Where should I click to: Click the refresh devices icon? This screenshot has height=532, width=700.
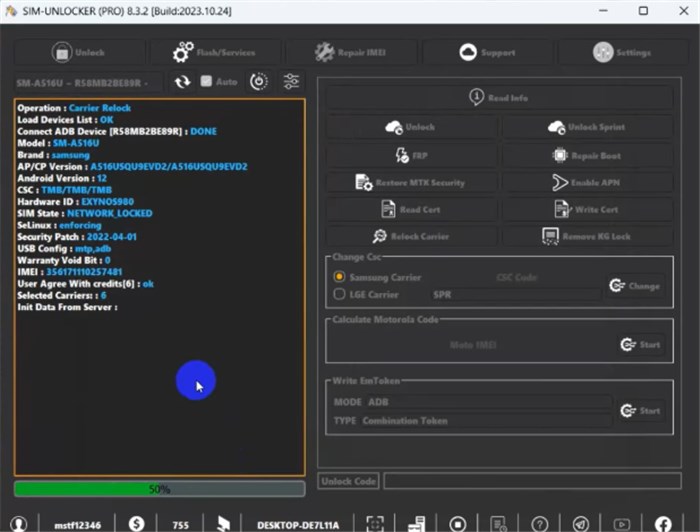(x=182, y=81)
